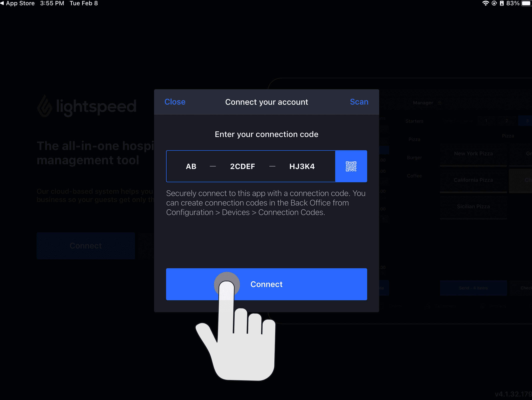The height and width of the screenshot is (400, 532).
Task: Tap the Wi-Fi status icon
Action: tap(485, 3)
